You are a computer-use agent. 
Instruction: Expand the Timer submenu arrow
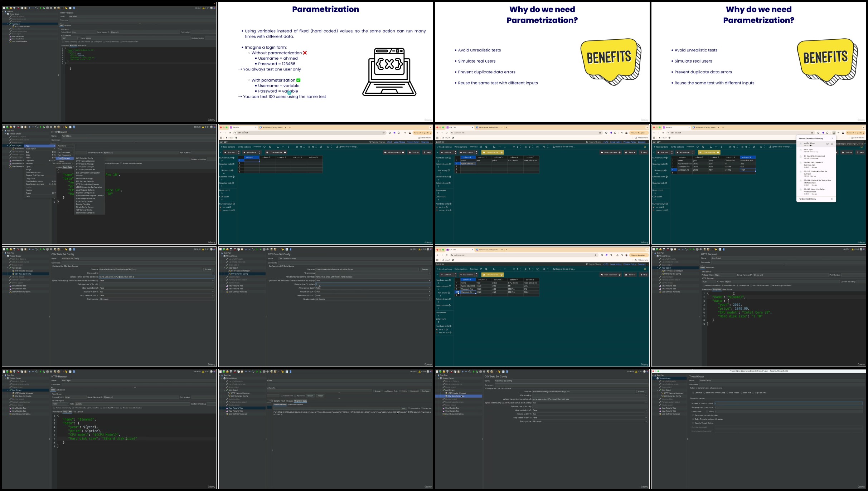(x=73, y=149)
